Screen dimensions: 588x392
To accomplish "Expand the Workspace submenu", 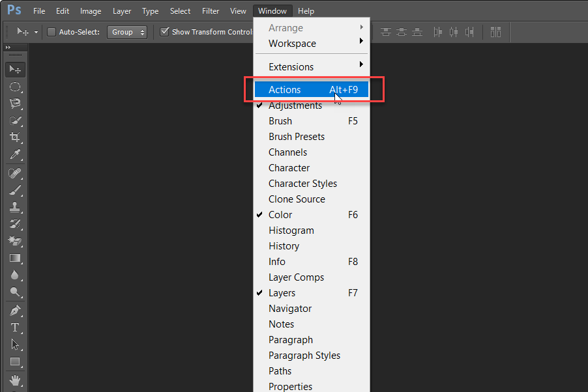I will coord(292,44).
